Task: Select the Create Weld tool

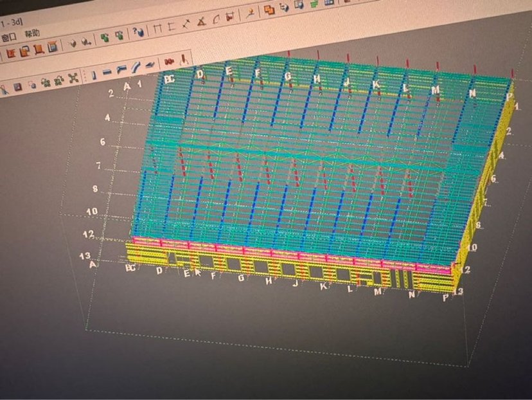Action: (x=184, y=59)
